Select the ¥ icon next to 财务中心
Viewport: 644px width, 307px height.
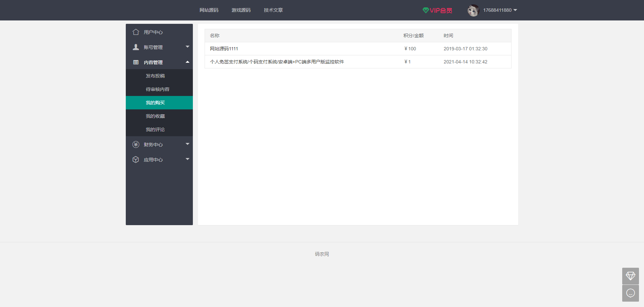pos(136,144)
